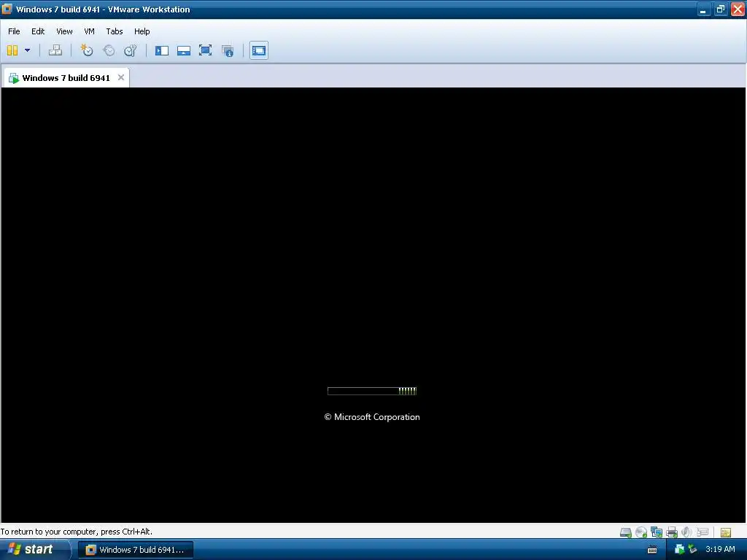This screenshot has width=747, height=560.
Task: Open the Snapshot Manager wrench-clock icon
Action: click(x=130, y=50)
